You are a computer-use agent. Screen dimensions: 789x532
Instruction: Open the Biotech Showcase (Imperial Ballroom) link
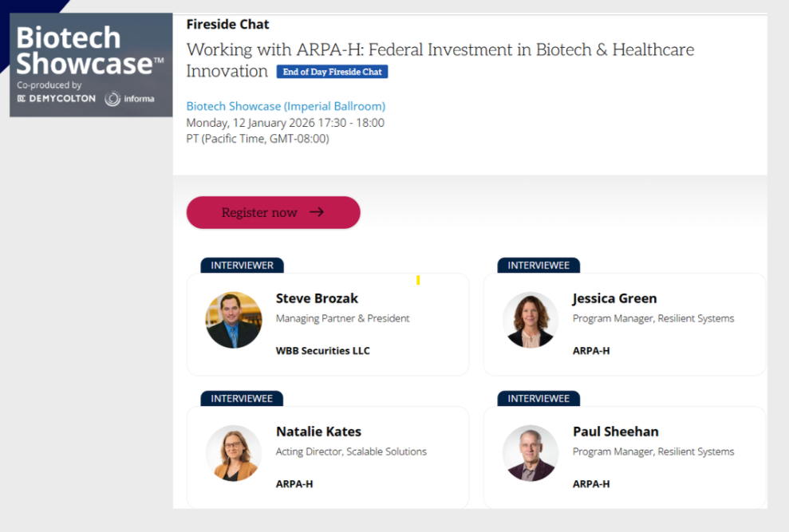click(x=286, y=106)
